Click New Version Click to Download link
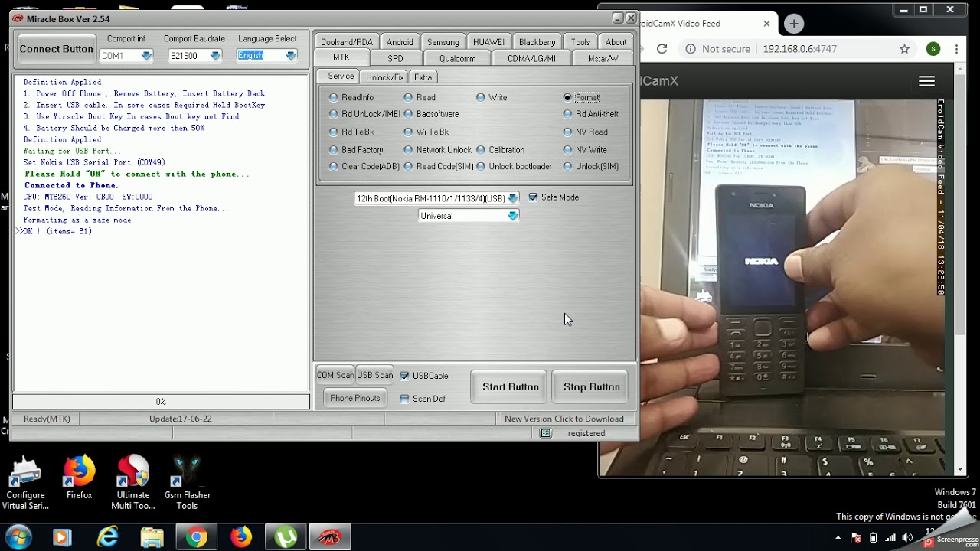Screen dimensions: 980x551 [564, 419]
